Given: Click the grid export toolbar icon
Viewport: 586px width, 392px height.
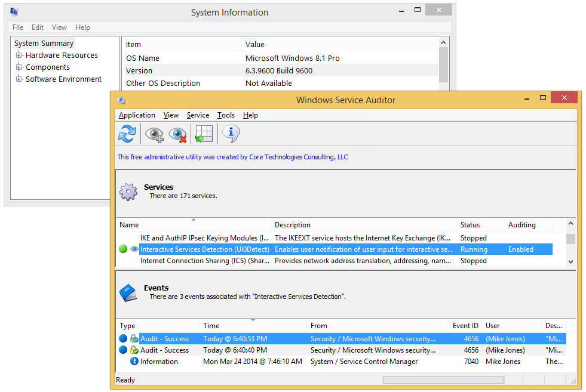Looking at the screenshot, I should [x=204, y=134].
